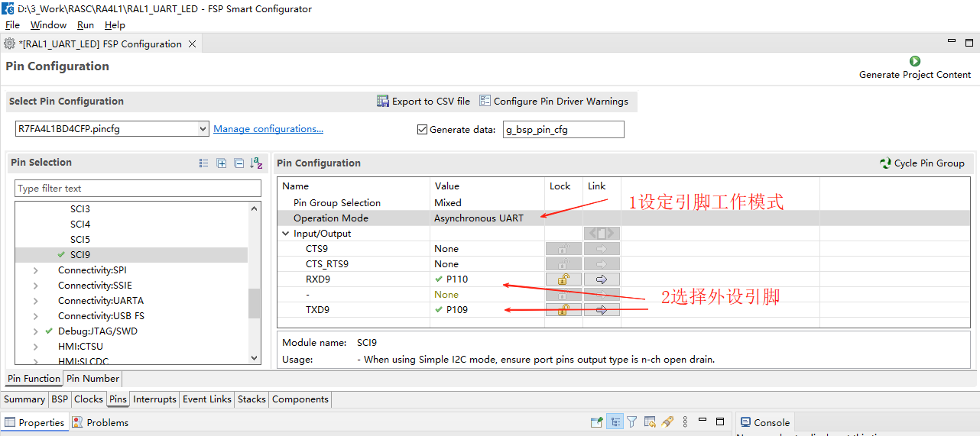Click the link arrow for RXD9
The height and width of the screenshot is (436, 980).
pyautogui.click(x=602, y=279)
